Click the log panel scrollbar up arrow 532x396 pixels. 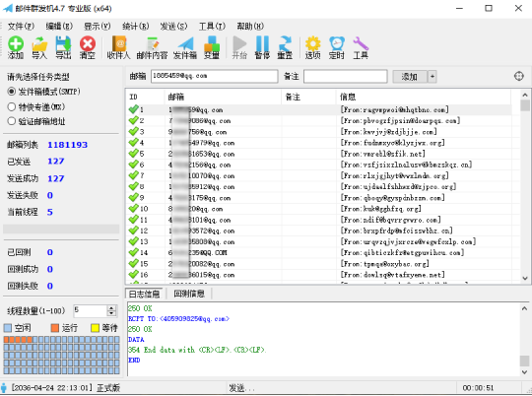coord(524,308)
